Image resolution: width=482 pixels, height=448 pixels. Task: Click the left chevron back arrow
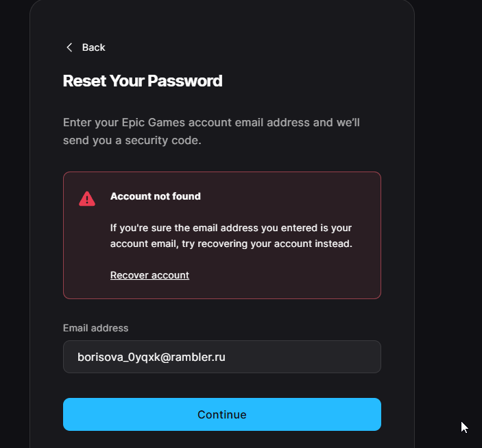pyautogui.click(x=69, y=47)
